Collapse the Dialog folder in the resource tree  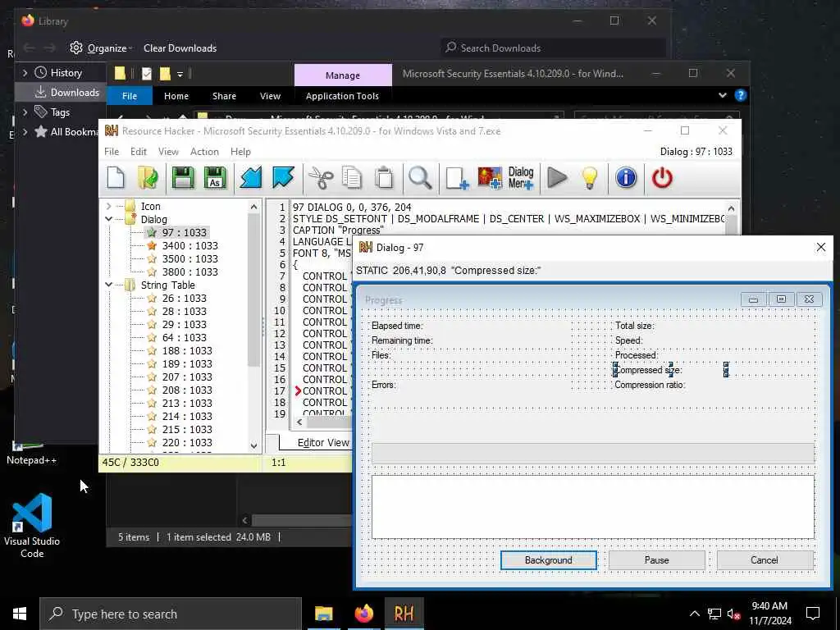109,219
